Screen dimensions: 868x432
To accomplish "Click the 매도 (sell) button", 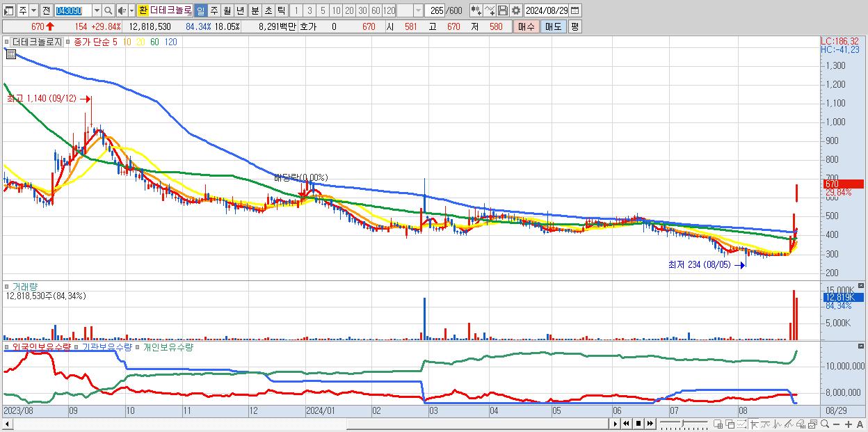I will click(x=553, y=26).
